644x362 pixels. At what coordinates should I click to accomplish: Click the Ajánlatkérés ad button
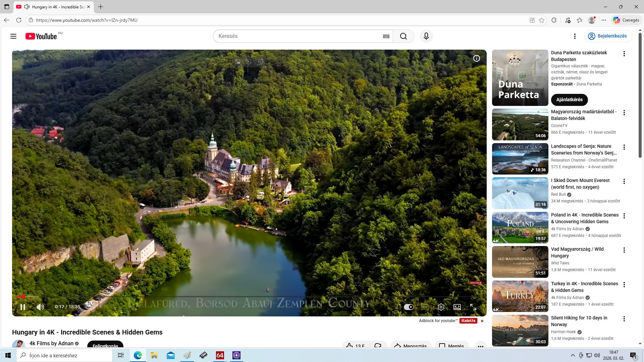click(x=569, y=100)
